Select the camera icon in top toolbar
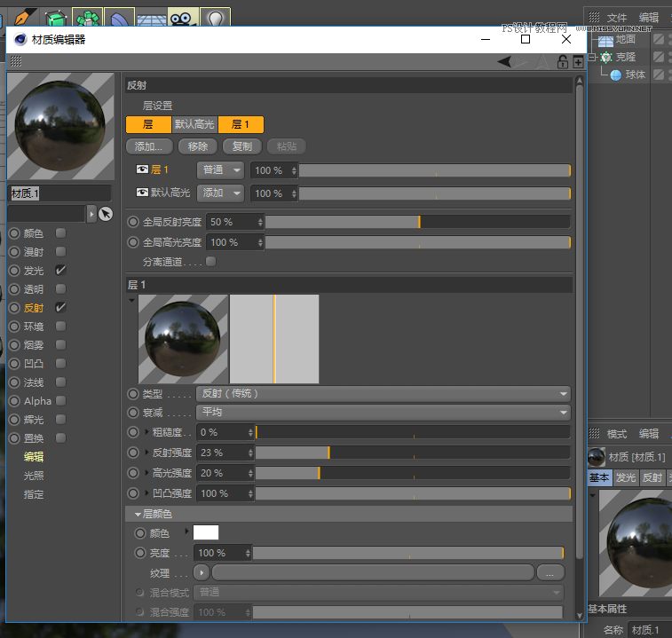 tap(183, 18)
